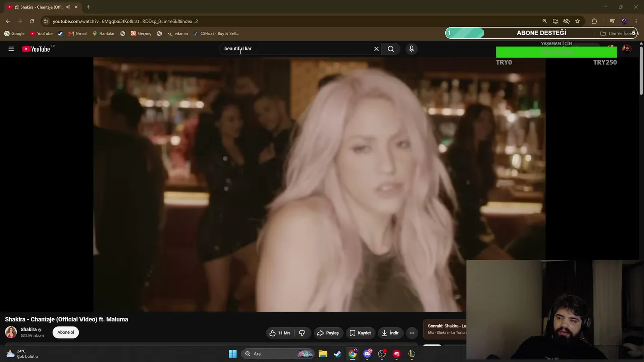Open site information icon in the address bar
The width and height of the screenshot is (644, 362).
[46, 21]
